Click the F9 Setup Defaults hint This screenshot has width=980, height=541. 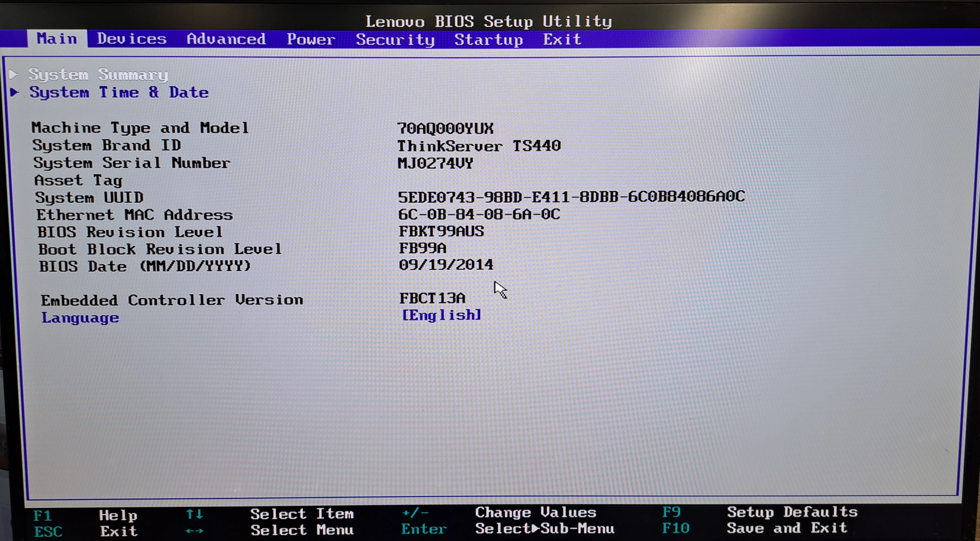[x=760, y=512]
